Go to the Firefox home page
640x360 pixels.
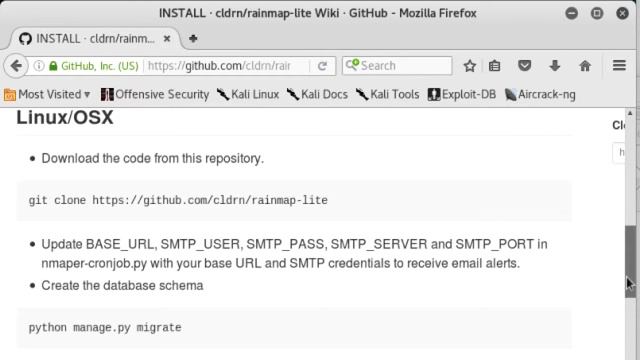click(585, 66)
